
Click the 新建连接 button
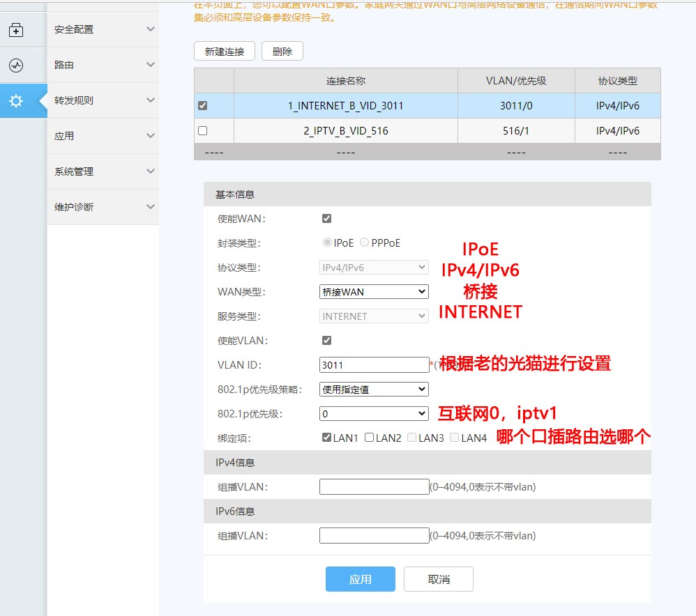point(224,51)
